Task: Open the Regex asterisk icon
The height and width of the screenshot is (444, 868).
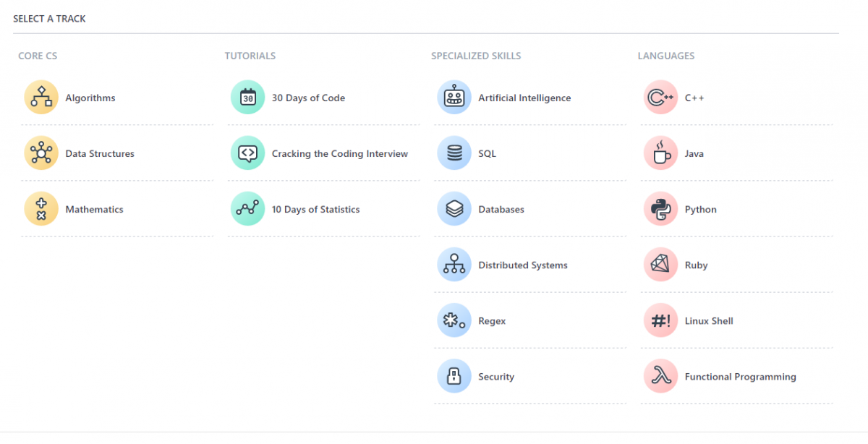Action: pyautogui.click(x=454, y=320)
